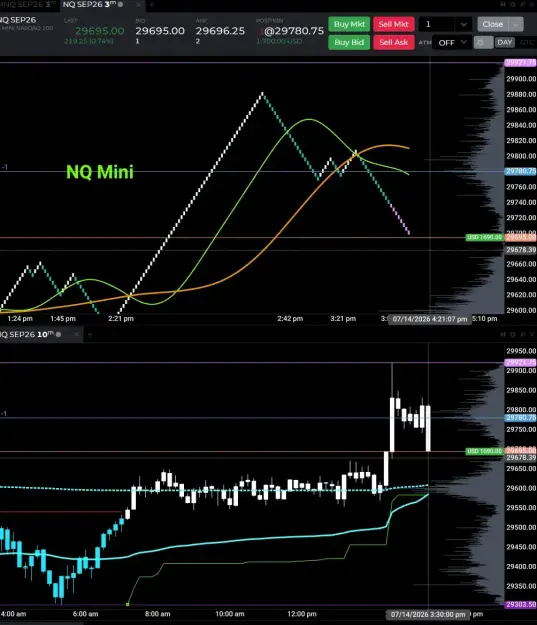Image resolution: width=537 pixels, height=625 pixels.
Task: Close the NQ SEP26 3m tab
Action: pyautogui.click(x=138, y=4)
